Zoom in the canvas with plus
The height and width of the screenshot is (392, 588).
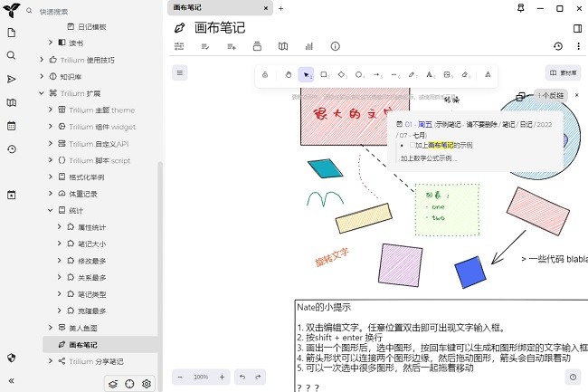click(x=222, y=377)
